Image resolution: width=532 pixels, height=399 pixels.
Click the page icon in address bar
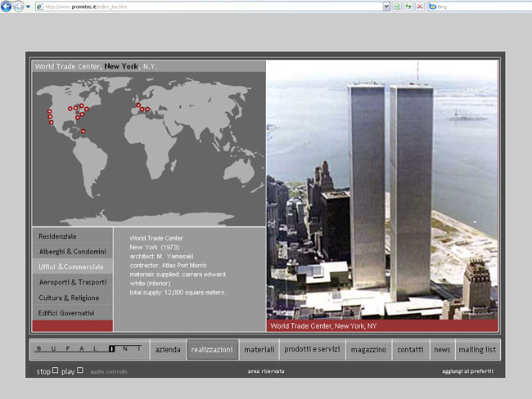tap(40, 7)
